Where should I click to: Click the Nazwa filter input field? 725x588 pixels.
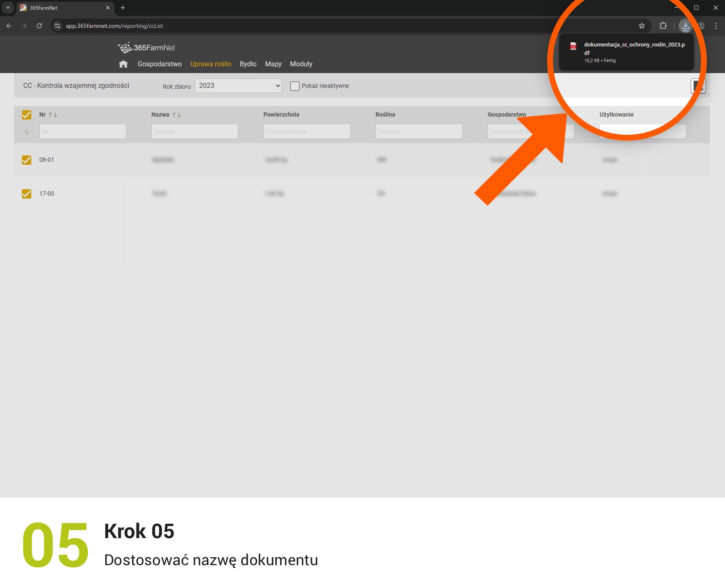pos(194,131)
